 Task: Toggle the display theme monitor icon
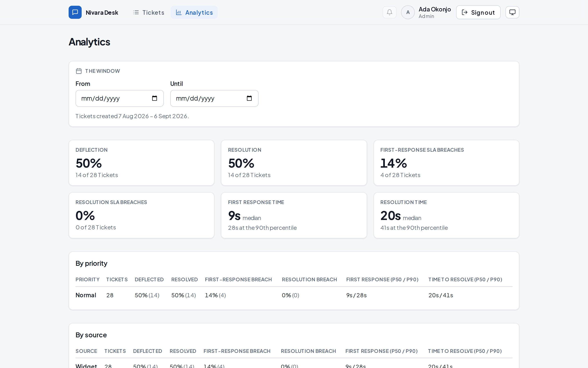point(512,12)
